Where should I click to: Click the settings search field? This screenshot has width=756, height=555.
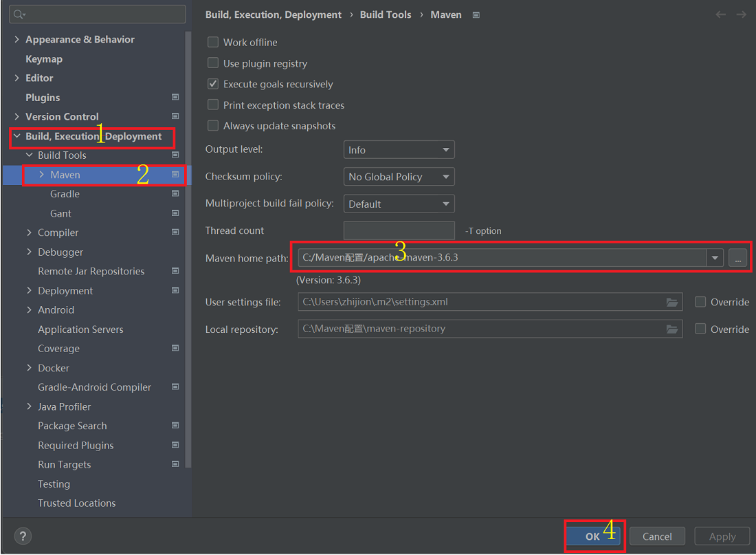coord(98,14)
